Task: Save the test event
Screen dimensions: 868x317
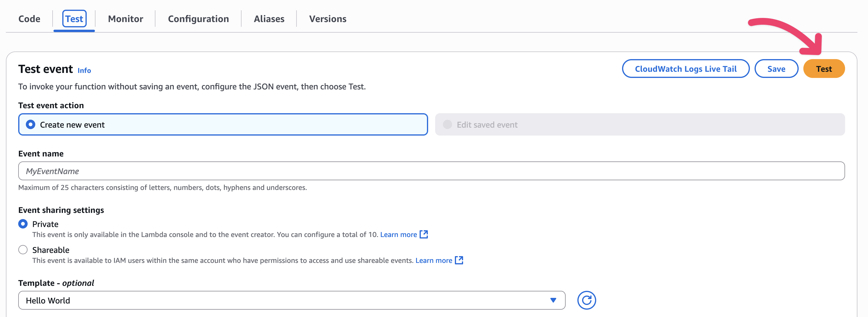Action: (776, 69)
